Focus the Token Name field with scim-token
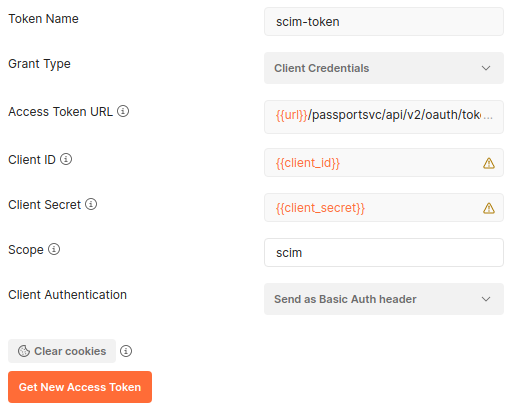This screenshot has width=515, height=411. [384, 22]
